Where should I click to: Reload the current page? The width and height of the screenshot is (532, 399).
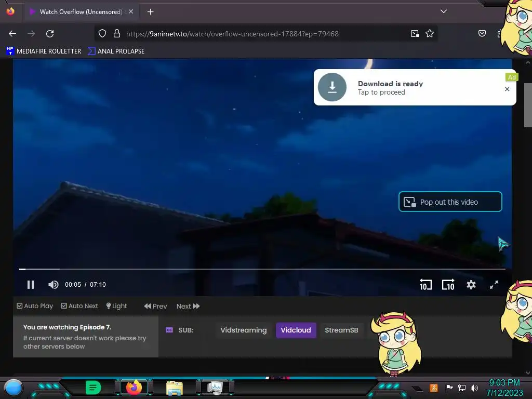pos(50,34)
